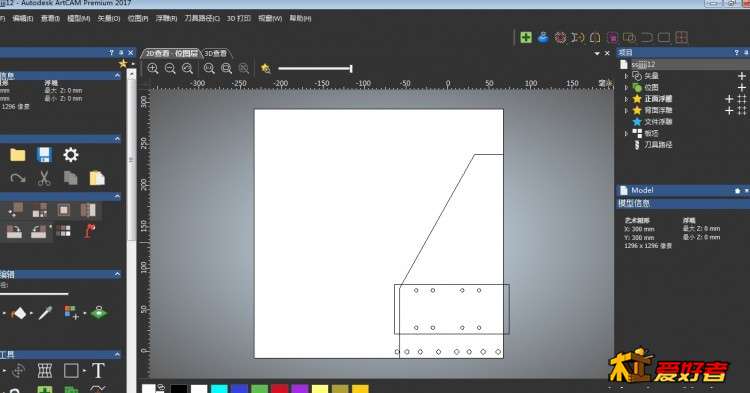Click the open folder icon
750x393 pixels.
click(x=18, y=155)
